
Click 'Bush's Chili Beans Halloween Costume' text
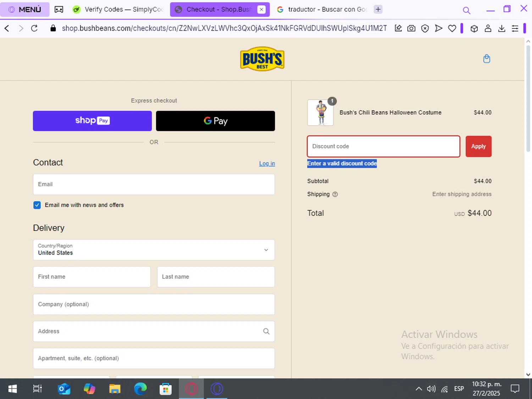[390, 112]
